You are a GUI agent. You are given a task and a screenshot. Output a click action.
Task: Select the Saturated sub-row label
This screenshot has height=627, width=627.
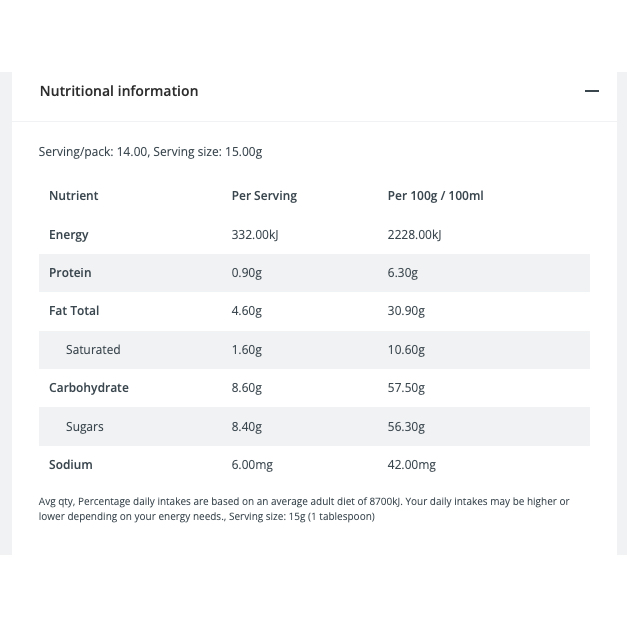tap(93, 349)
